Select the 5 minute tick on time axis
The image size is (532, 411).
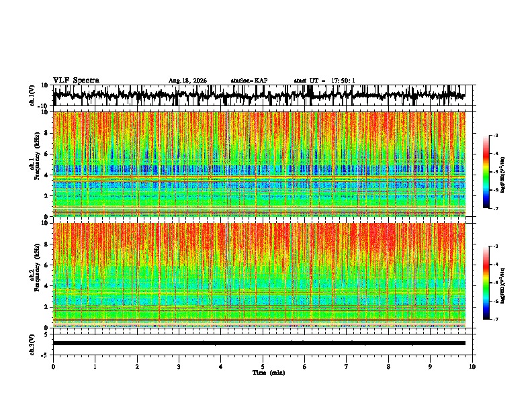262,367
